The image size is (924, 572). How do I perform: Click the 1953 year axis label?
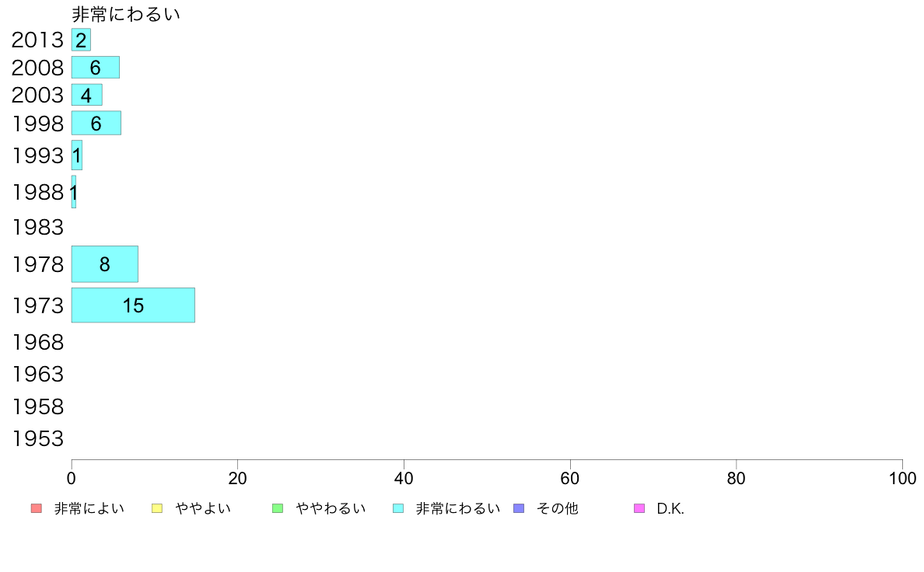click(x=37, y=438)
